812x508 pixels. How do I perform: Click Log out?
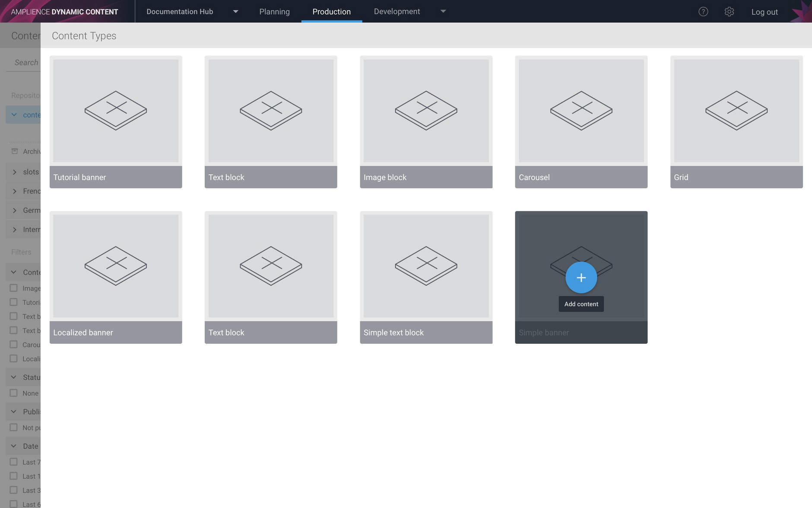point(764,12)
